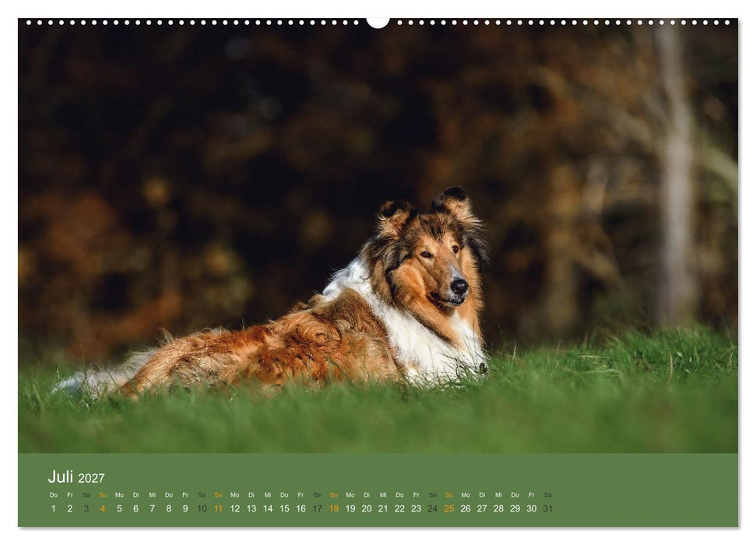Select day 20 in the calendar strip
The image size is (756, 545).
pyautogui.click(x=367, y=508)
